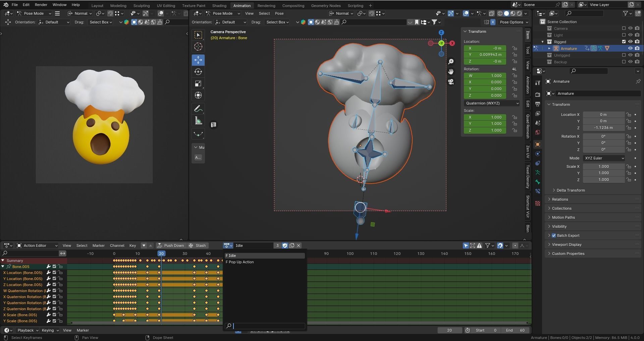Image resolution: width=644 pixels, height=341 pixels.
Task: Open the Render menu
Action: tap(41, 5)
